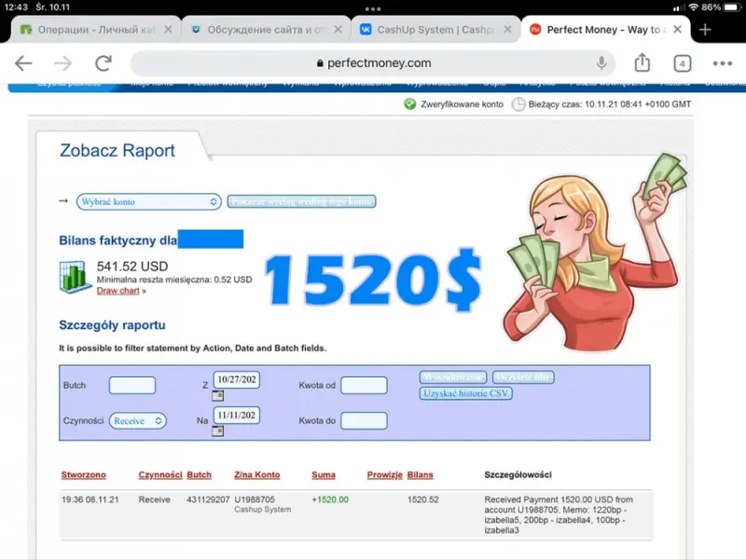Viewport: 746px width, 560px height.
Task: Close the Обсуждение сайта tab
Action: (338, 30)
